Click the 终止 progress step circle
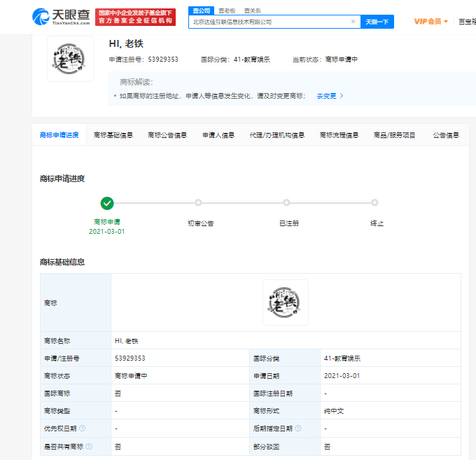This screenshot has height=460, width=476. [x=375, y=203]
